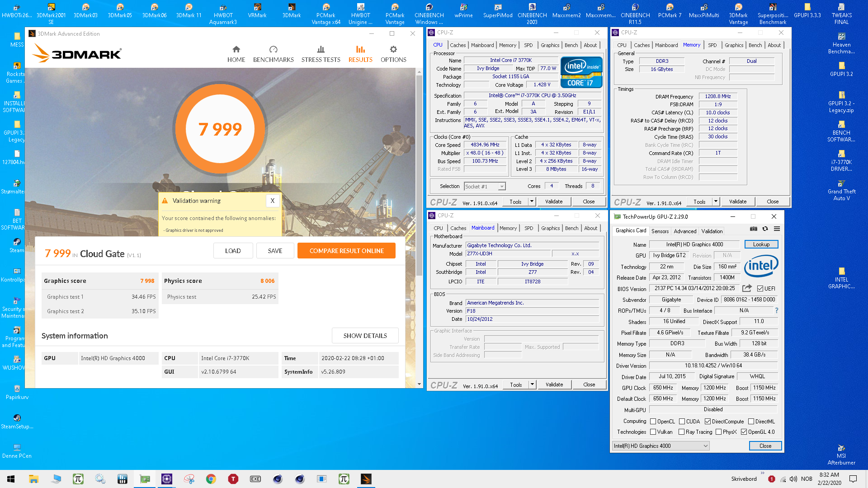This screenshot has width=868, height=488.
Task: Show hidden system tray icons chevron
Action: (763, 474)
